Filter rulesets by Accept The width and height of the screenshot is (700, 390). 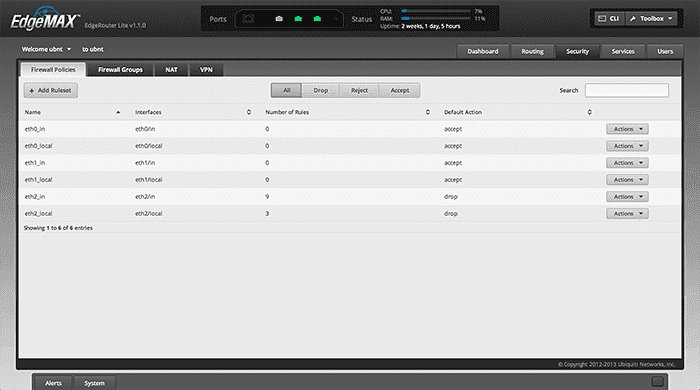tap(400, 90)
